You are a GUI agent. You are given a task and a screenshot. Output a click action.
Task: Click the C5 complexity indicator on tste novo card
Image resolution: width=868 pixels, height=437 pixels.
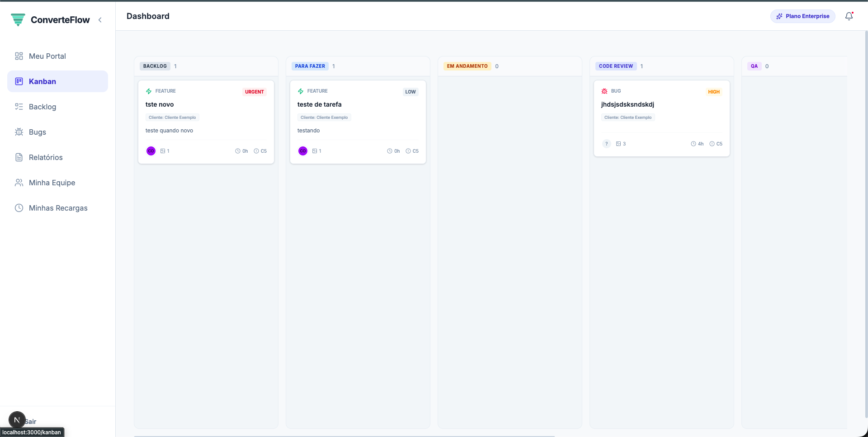[x=260, y=151]
